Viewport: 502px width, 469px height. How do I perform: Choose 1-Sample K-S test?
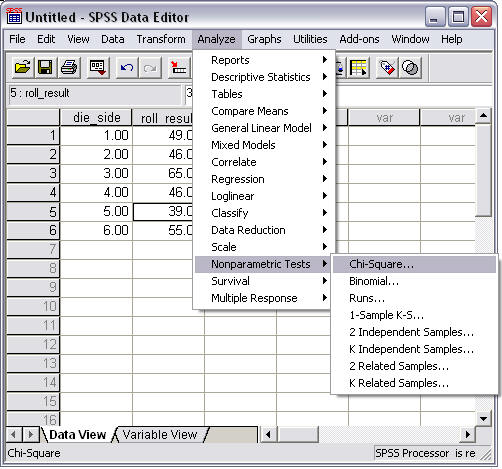tap(414, 315)
